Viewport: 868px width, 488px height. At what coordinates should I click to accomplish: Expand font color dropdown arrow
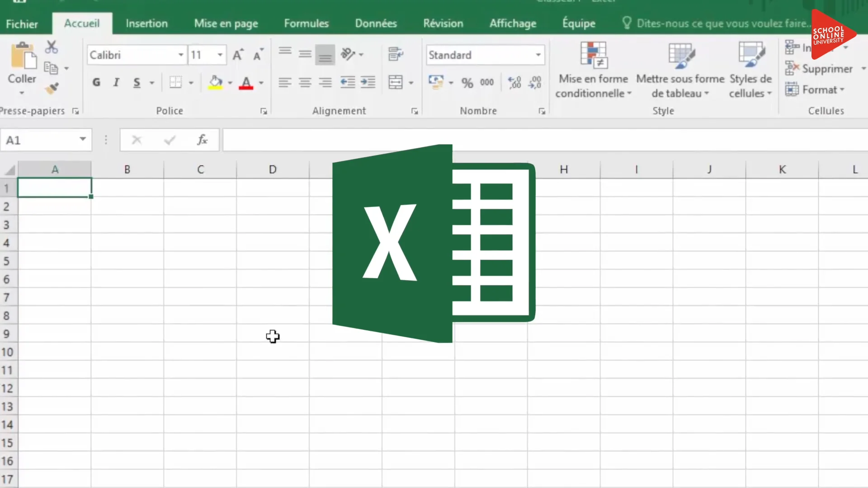coord(261,83)
